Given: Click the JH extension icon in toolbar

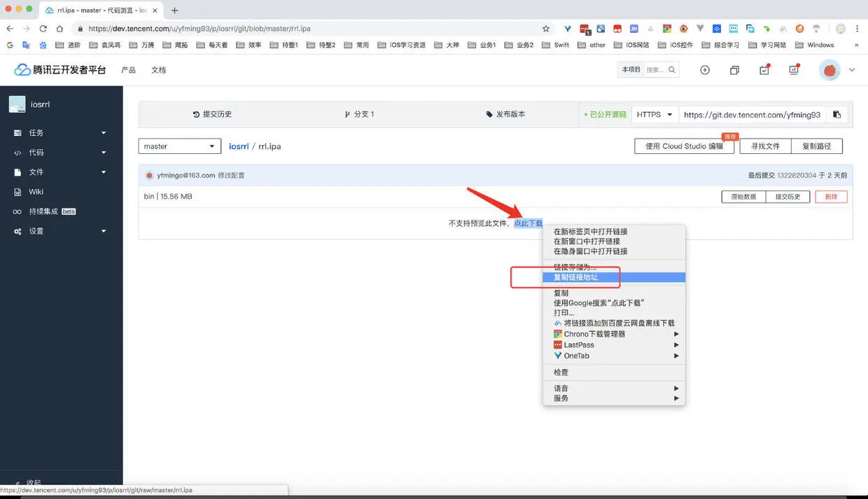Looking at the screenshot, I should click(634, 29).
